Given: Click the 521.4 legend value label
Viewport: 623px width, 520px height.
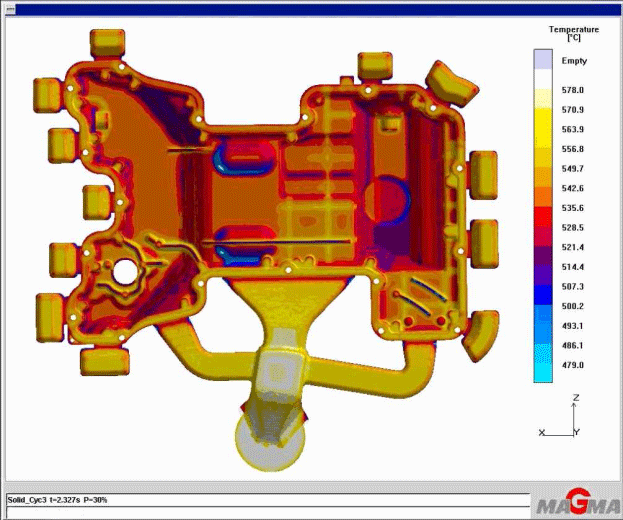Looking at the screenshot, I should (574, 247).
